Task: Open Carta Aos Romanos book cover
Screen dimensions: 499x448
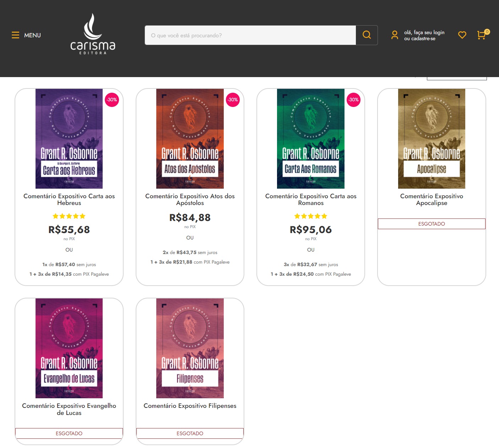Action: tap(311, 139)
